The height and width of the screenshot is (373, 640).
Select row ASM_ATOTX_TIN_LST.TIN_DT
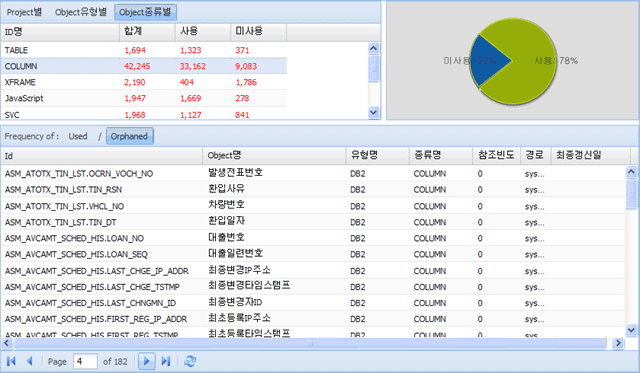coord(313,222)
